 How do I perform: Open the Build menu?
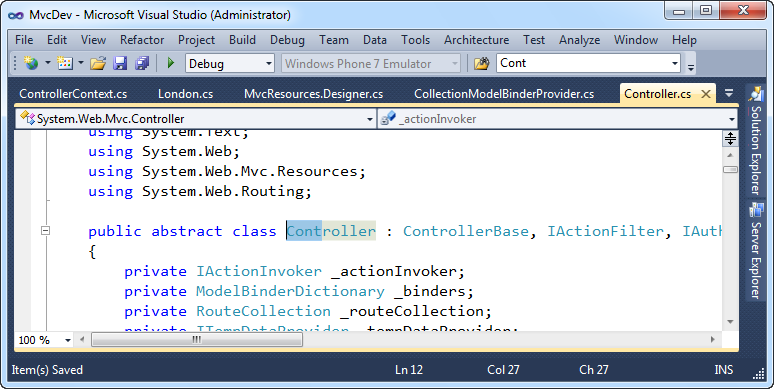[x=242, y=40]
